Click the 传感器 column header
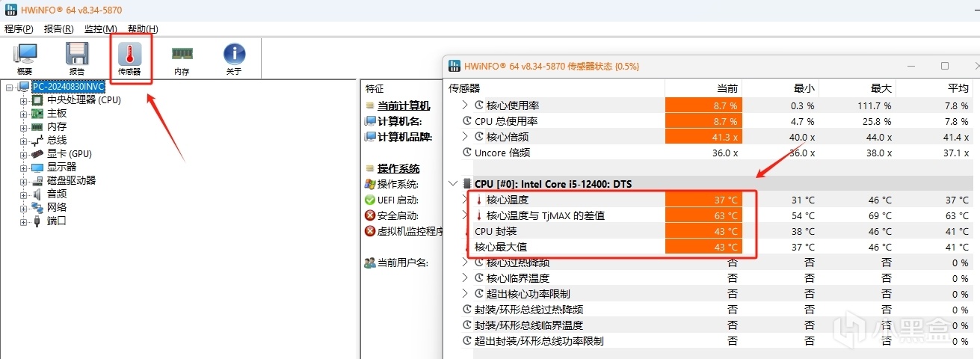Viewport: 980px width, 359px height. pyautogui.click(x=464, y=88)
